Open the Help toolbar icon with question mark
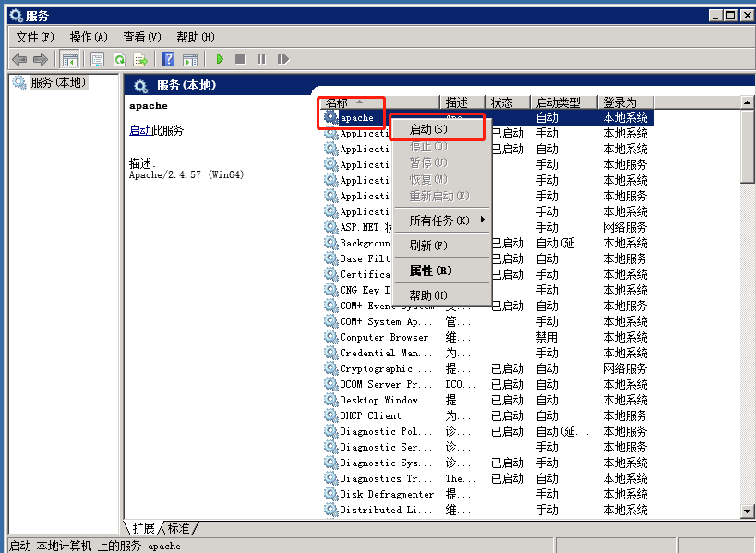The height and width of the screenshot is (553, 756). 168,59
